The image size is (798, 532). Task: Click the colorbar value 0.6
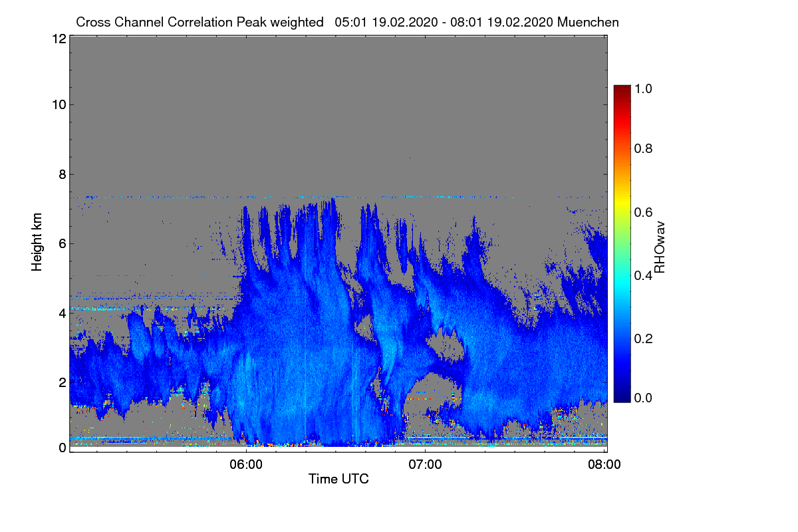[x=644, y=211]
